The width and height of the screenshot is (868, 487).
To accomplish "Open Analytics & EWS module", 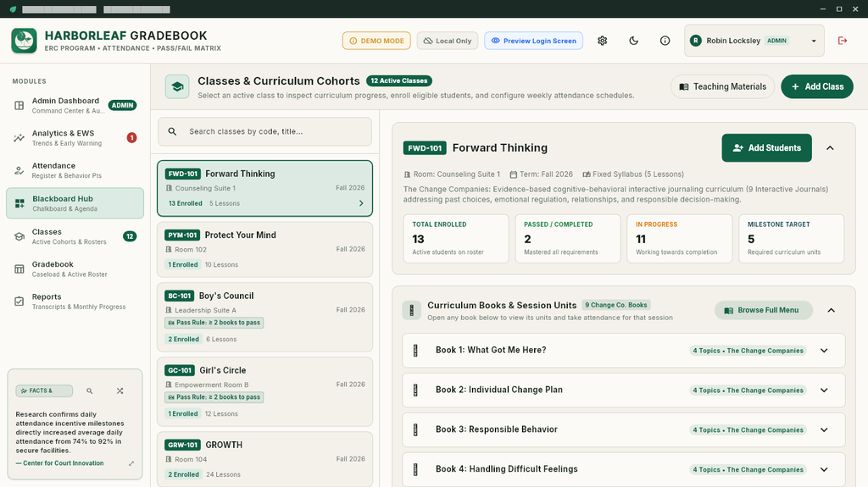I will point(75,138).
